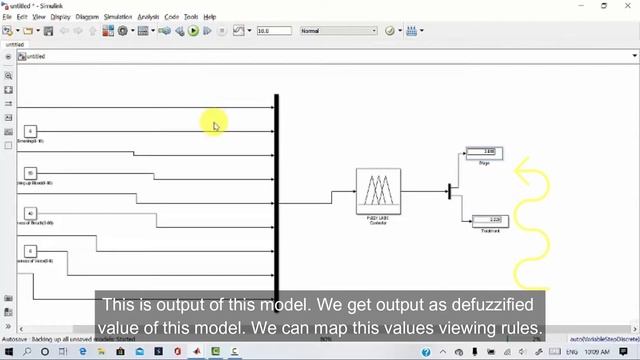Open the View menu
The height and width of the screenshot is (360, 640).
click(39, 17)
